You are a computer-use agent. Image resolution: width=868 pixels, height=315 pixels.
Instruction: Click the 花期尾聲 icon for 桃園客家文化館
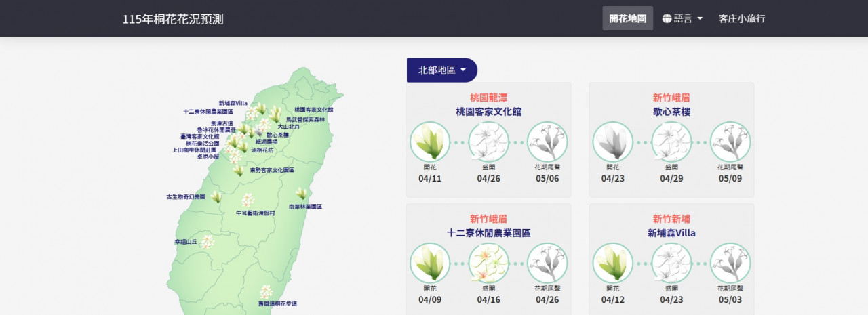coord(547,142)
